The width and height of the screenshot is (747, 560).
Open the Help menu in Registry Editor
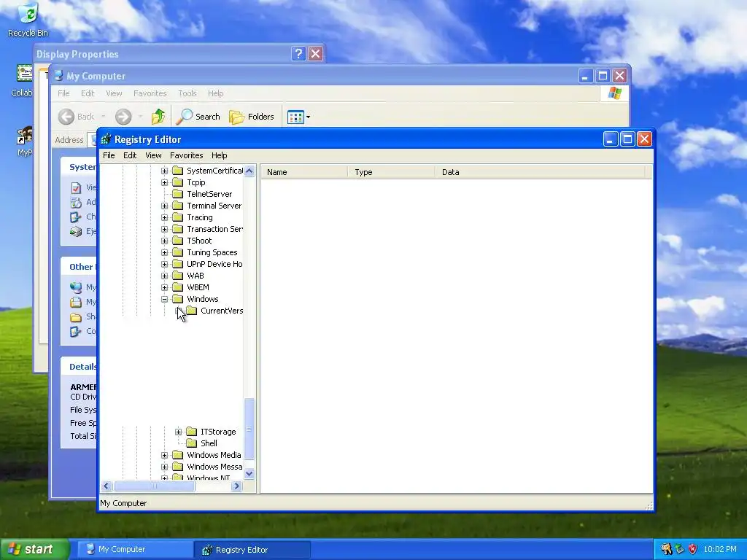tap(219, 155)
